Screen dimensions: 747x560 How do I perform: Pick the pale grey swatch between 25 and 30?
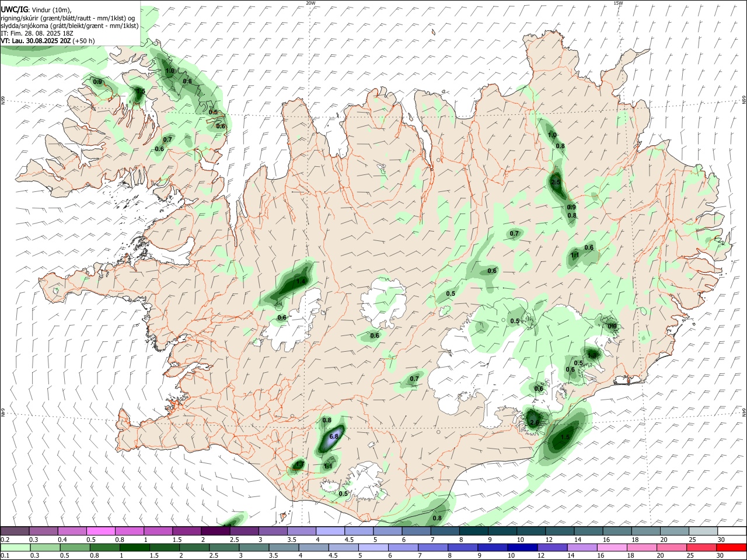[703, 531]
